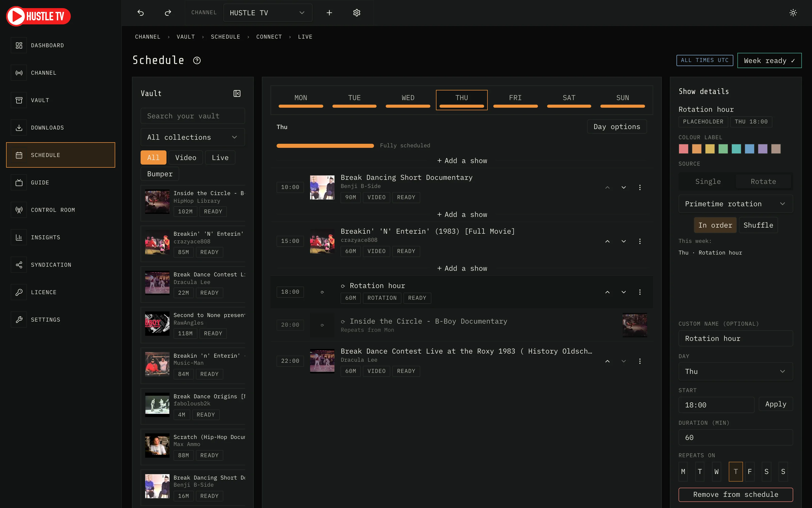Open Licence in sidebar

(61, 292)
